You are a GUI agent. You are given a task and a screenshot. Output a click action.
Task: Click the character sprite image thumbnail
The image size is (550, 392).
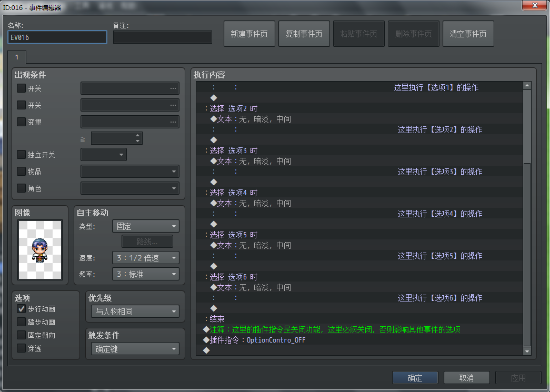click(x=40, y=249)
